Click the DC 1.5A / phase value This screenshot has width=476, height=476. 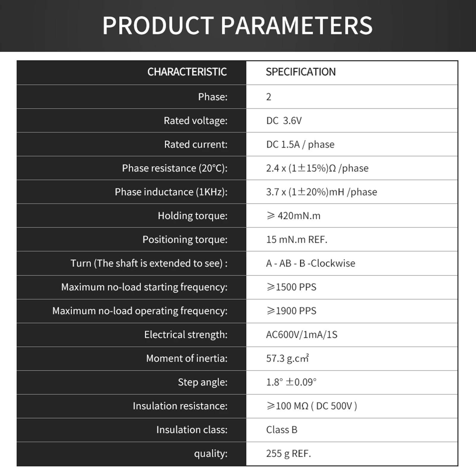point(300,144)
